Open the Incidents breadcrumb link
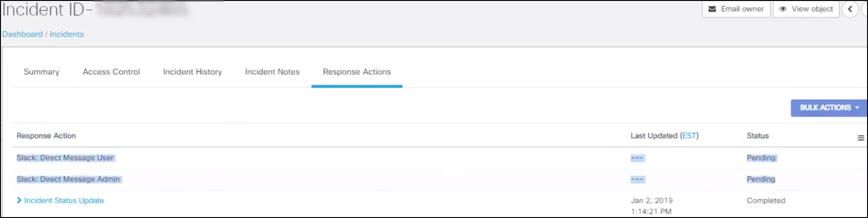 tap(67, 34)
